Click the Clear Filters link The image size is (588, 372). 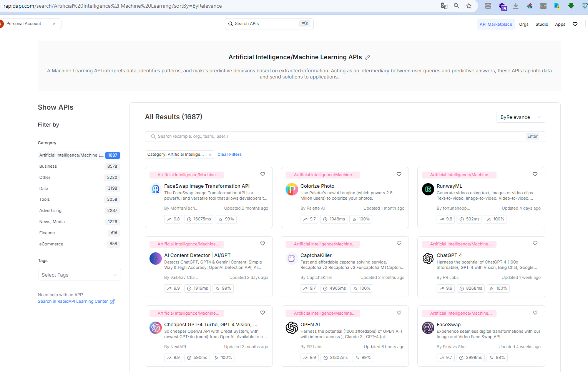pyautogui.click(x=229, y=155)
